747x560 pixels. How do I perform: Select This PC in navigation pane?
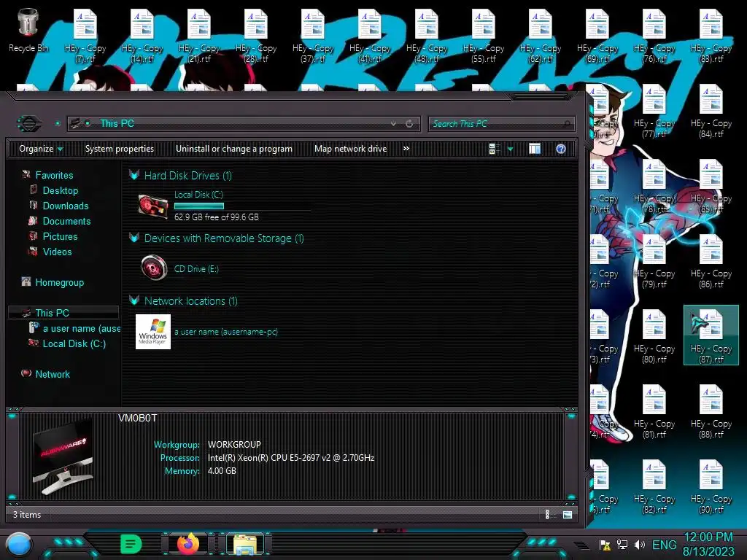coord(63,312)
